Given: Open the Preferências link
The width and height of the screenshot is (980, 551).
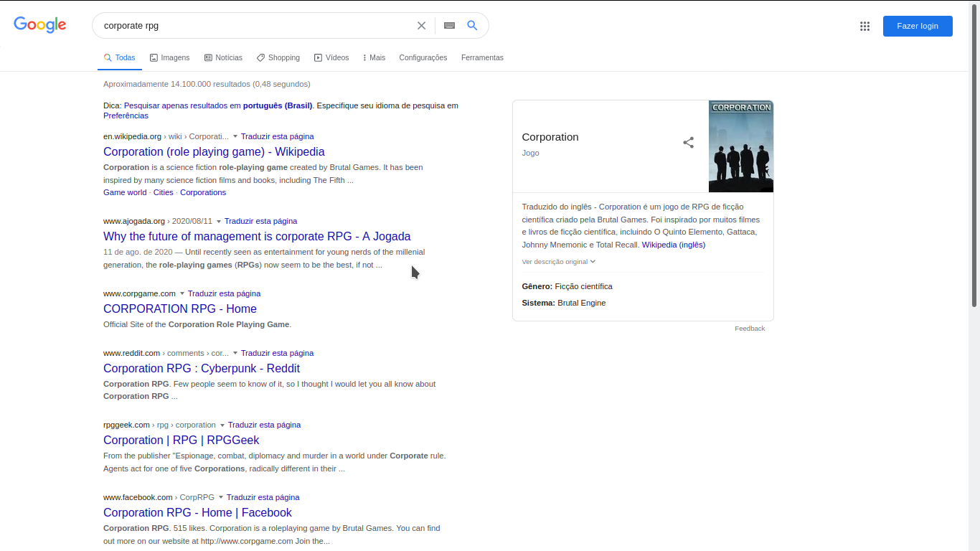Looking at the screenshot, I should point(126,116).
